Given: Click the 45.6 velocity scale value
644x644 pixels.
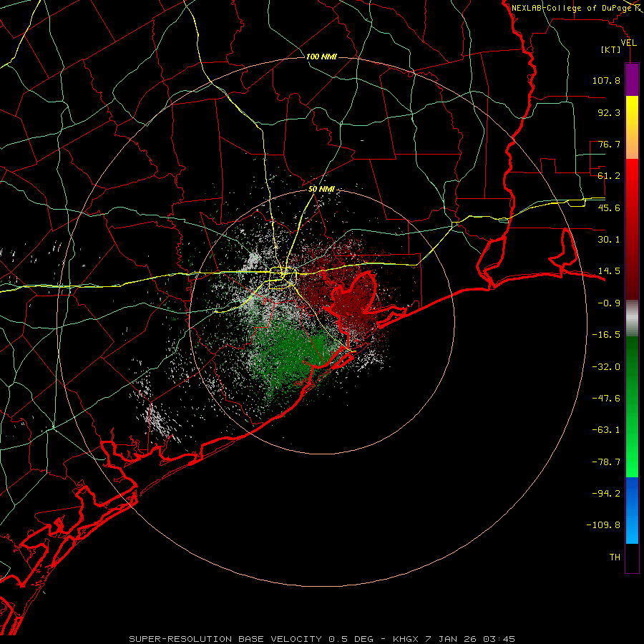Looking at the screenshot, I should pos(609,208).
